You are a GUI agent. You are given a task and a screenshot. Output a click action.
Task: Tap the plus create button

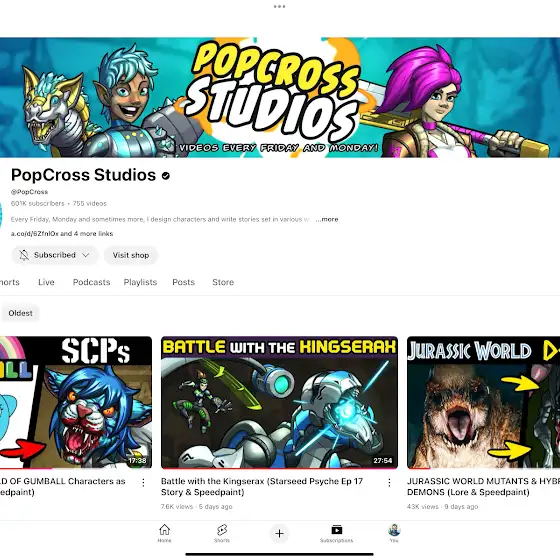pyautogui.click(x=279, y=534)
